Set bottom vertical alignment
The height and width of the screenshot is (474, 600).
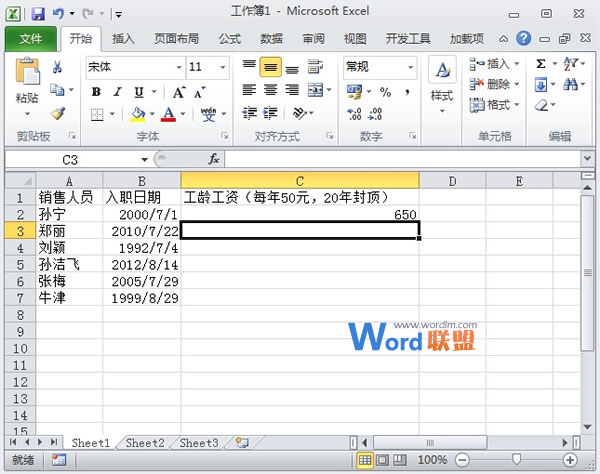(x=292, y=70)
